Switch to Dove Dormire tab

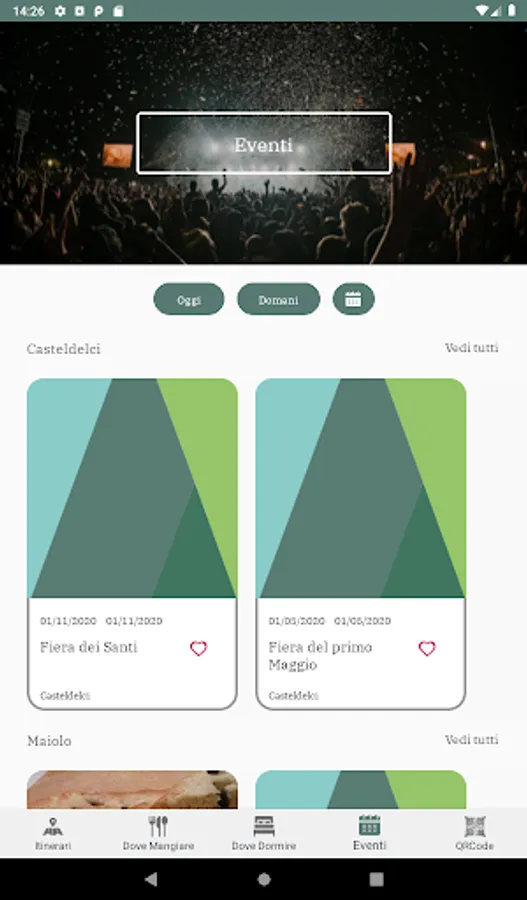[x=264, y=834]
